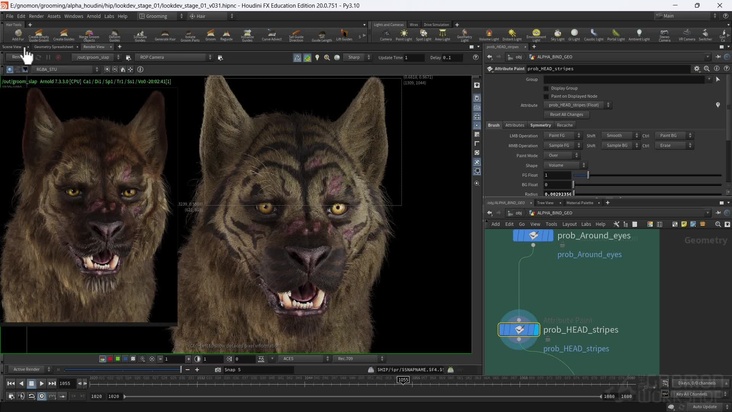Image resolution: width=732 pixels, height=412 pixels.
Task: Click the Point Light shelf tool
Action: click(404, 35)
